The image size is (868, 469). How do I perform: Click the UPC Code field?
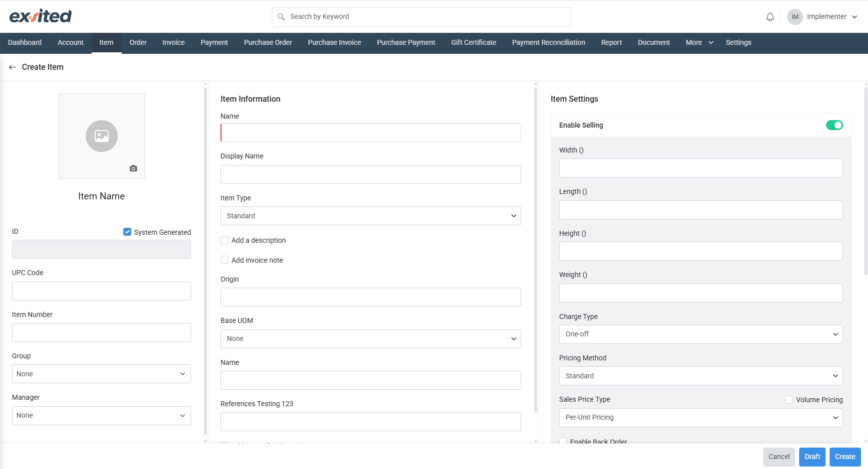(x=101, y=291)
